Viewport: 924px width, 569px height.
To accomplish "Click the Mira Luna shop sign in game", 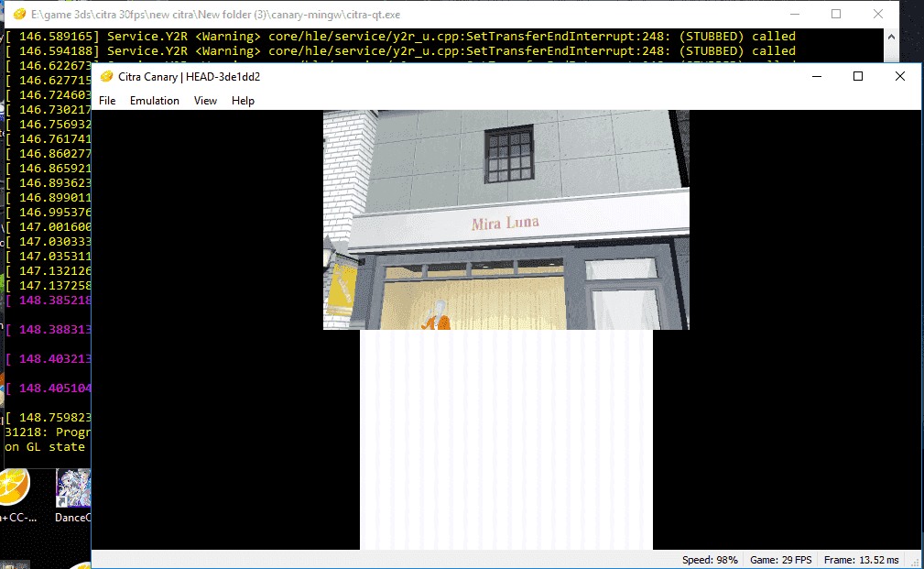I will coord(505,223).
